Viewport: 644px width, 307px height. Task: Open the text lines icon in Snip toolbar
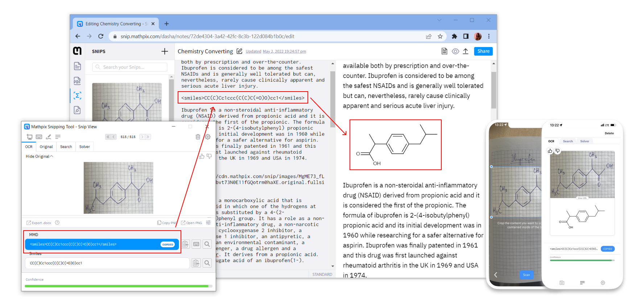point(58,137)
